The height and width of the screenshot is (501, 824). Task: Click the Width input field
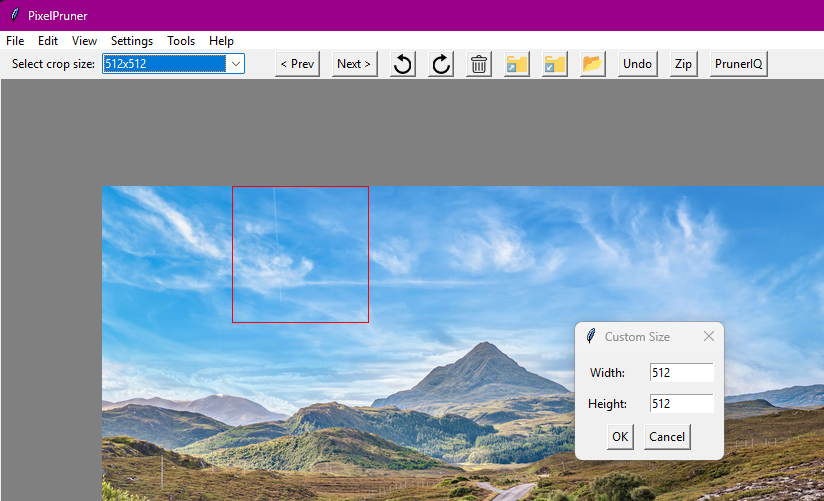[681, 373]
